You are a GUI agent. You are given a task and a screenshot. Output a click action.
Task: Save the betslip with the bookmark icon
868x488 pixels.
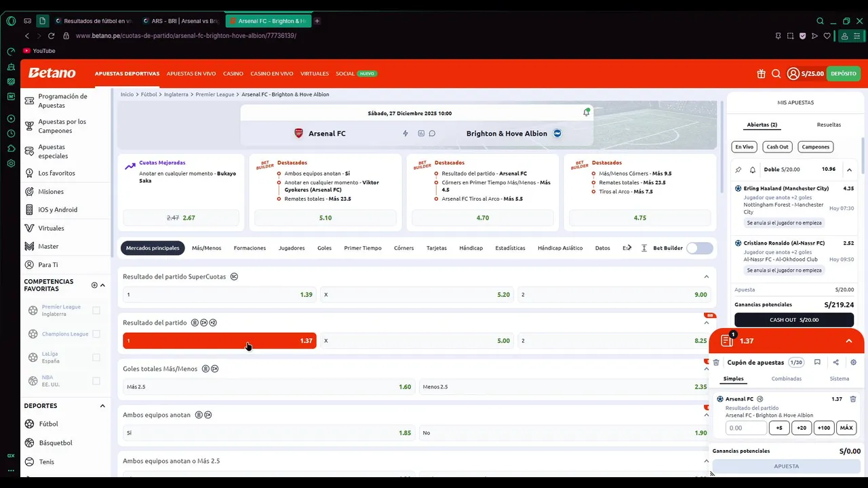coord(817,363)
